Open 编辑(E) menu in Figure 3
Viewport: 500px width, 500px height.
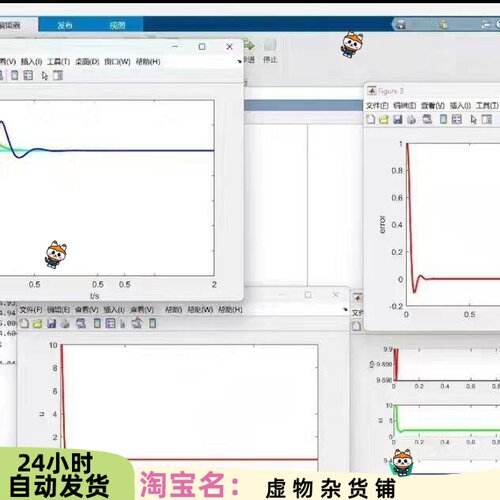(x=405, y=106)
